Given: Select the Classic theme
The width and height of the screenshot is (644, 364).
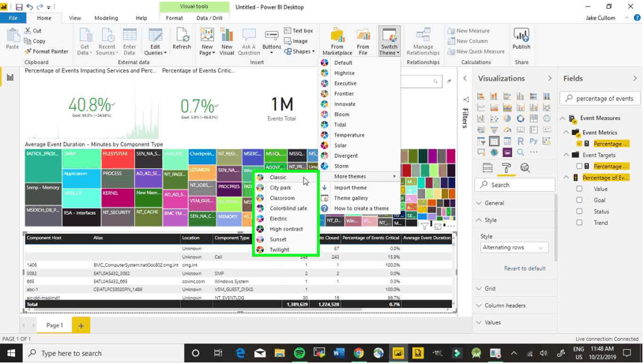Looking at the screenshot, I should tap(285, 178).
